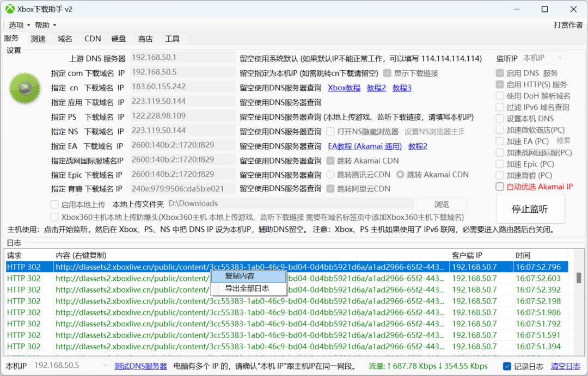Click the Xbox app icon in the title bar
The image size is (588, 376).
point(10,9)
